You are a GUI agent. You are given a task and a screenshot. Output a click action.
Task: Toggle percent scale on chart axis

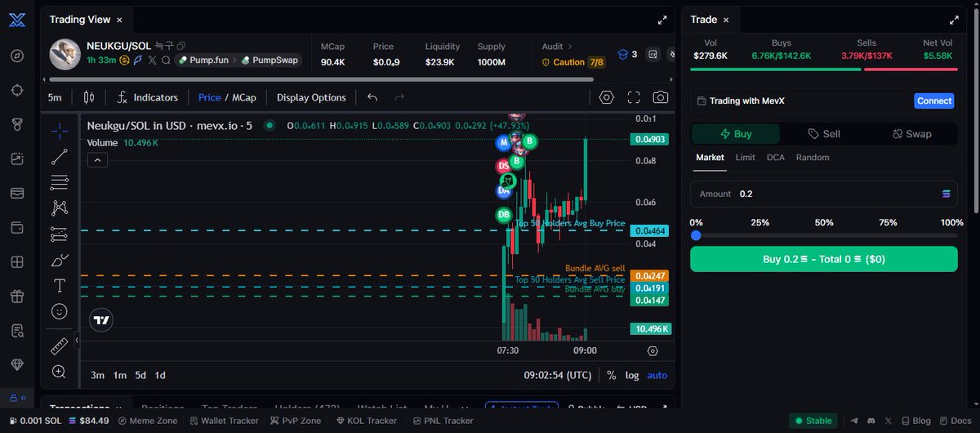tap(612, 375)
